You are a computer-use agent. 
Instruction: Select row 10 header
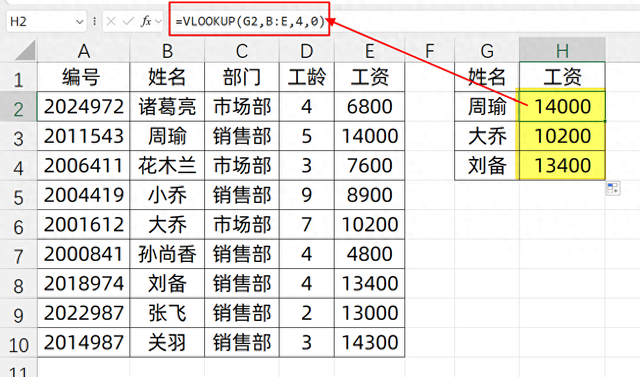point(18,343)
